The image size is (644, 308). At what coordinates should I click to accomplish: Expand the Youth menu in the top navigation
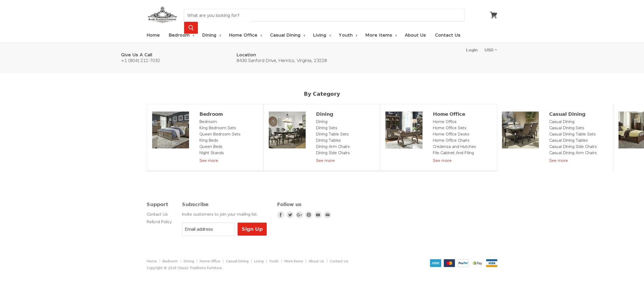(348, 35)
